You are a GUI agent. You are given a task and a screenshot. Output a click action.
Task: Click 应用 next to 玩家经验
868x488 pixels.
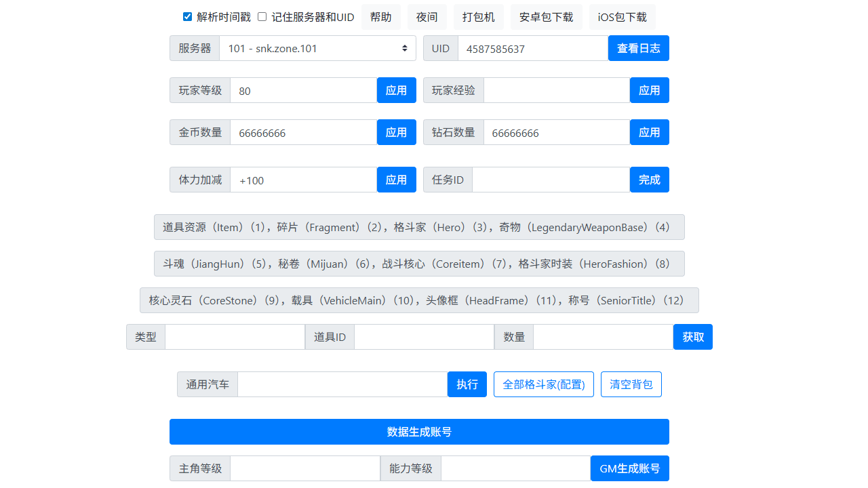649,89
